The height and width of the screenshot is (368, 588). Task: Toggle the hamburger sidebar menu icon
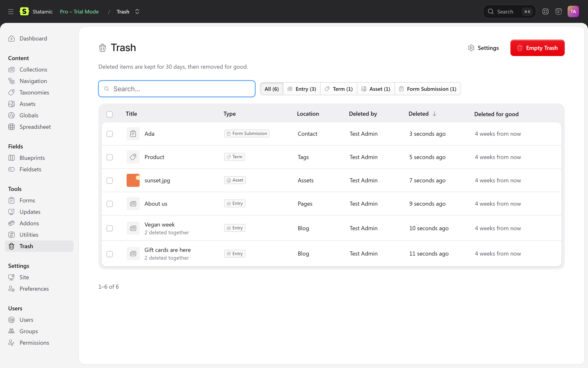click(11, 11)
